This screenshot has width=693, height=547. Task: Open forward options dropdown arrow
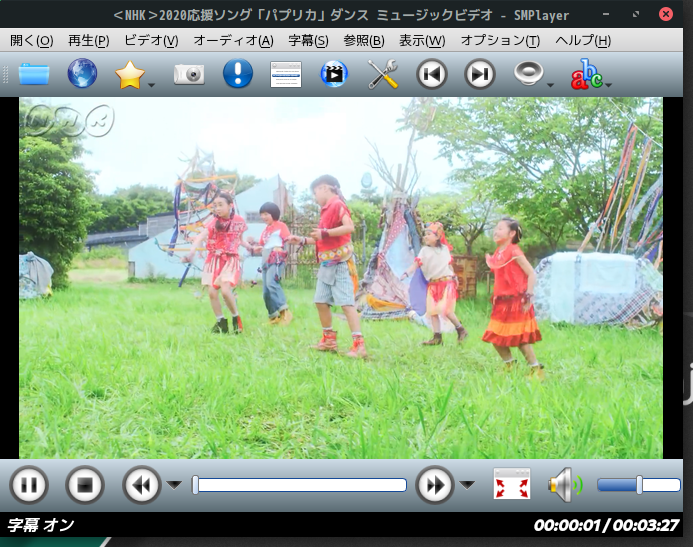pos(467,485)
